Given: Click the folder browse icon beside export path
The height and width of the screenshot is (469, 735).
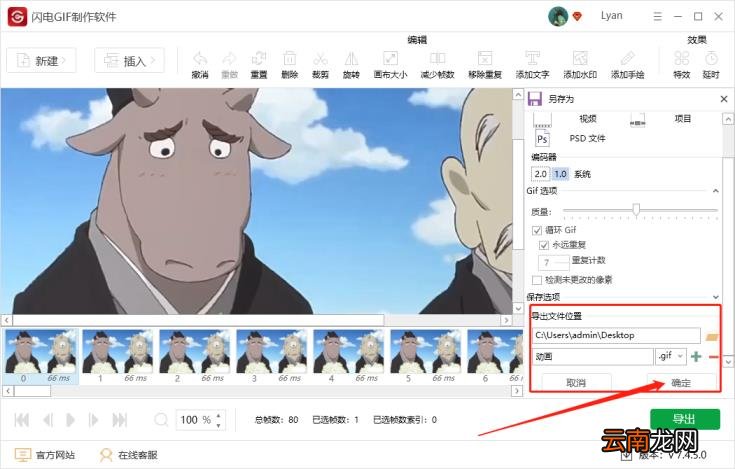Looking at the screenshot, I should click(x=712, y=336).
